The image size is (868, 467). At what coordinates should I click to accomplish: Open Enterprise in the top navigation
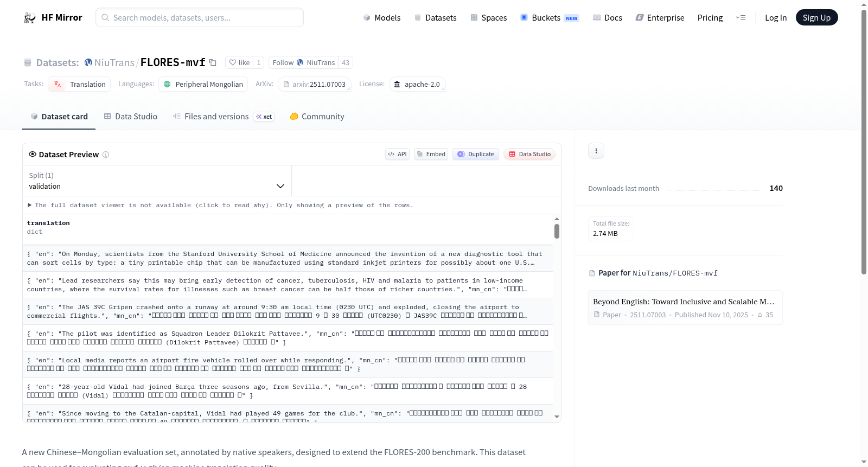(660, 18)
